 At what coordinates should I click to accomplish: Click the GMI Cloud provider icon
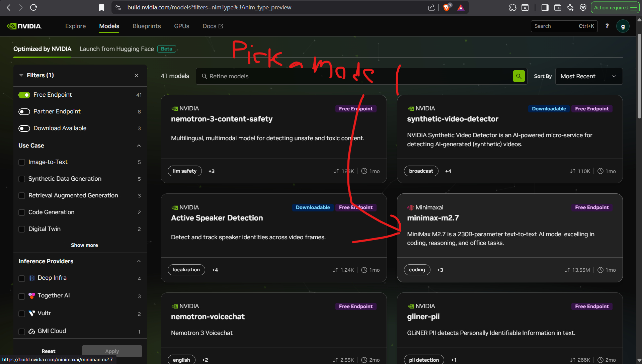32,331
